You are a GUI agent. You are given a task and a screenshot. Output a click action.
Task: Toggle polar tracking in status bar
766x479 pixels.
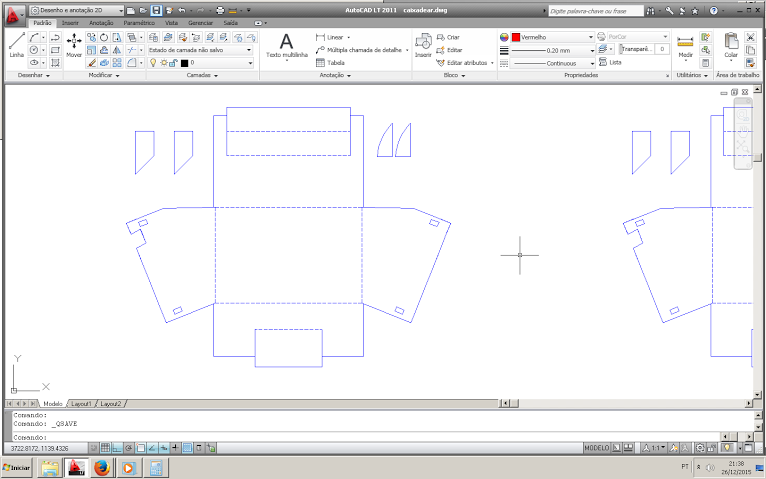click(128, 448)
